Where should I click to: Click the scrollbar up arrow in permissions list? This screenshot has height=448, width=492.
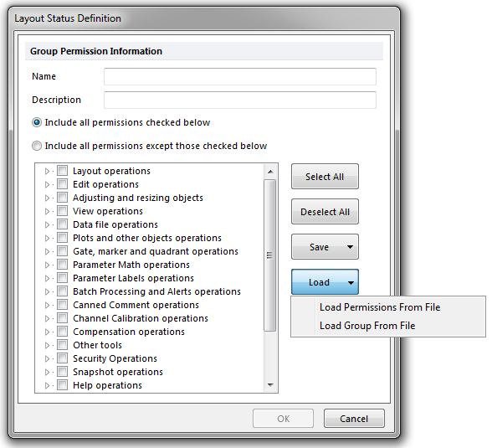(x=270, y=172)
